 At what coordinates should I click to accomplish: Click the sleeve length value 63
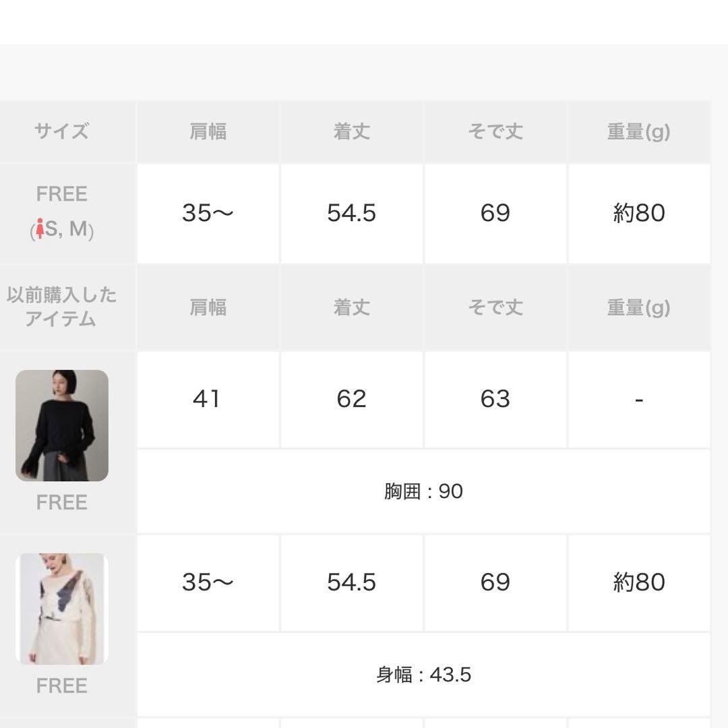(x=495, y=399)
